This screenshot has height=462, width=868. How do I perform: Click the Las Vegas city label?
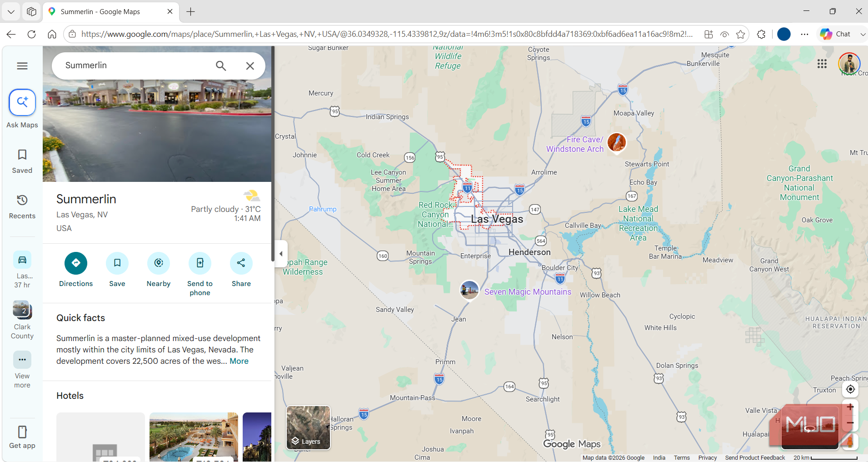coord(497,219)
